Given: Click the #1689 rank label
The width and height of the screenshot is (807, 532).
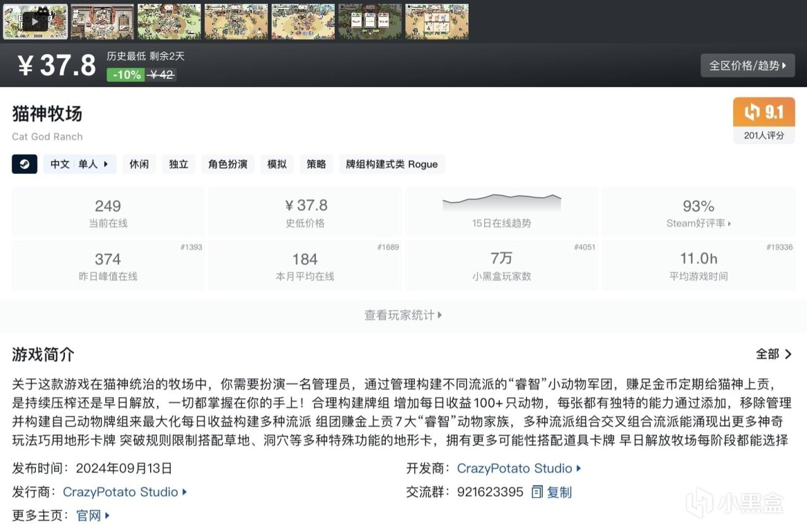Looking at the screenshot, I should 388,247.
